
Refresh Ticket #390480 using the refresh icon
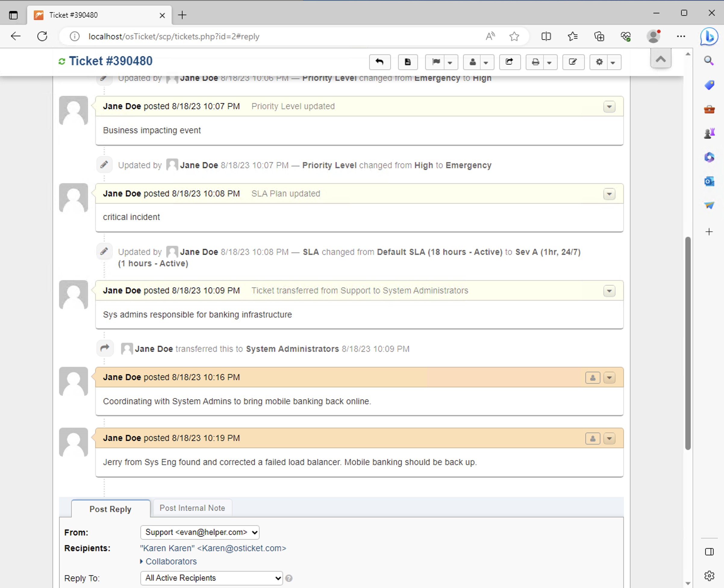click(x=62, y=61)
